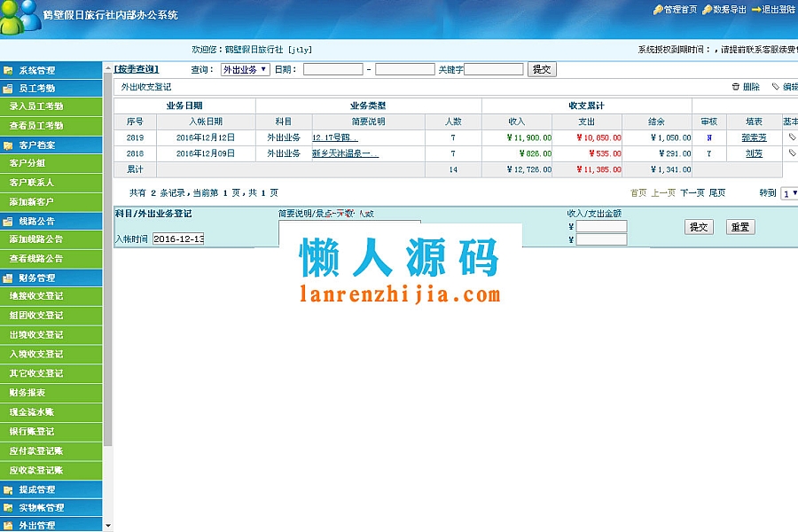Collapse the 线路公告 menu section
This screenshot has width=798, height=532.
pos(51,222)
